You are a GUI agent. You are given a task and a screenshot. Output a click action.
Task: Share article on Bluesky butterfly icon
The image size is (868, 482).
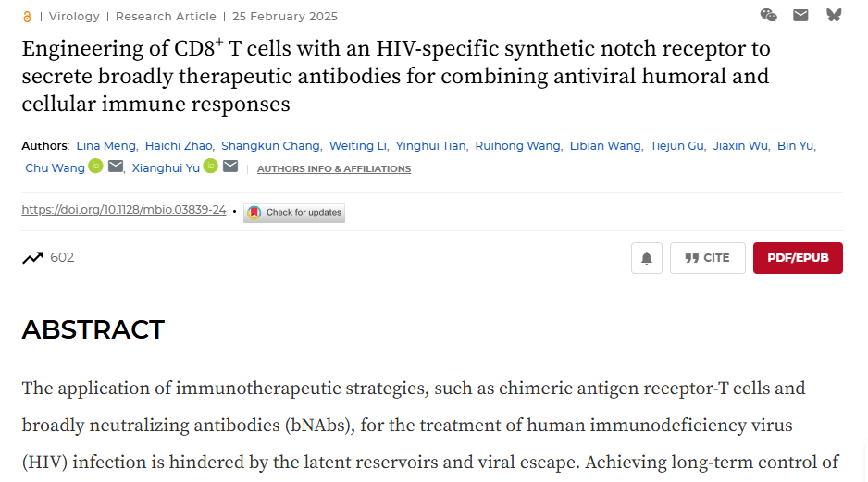click(x=834, y=15)
